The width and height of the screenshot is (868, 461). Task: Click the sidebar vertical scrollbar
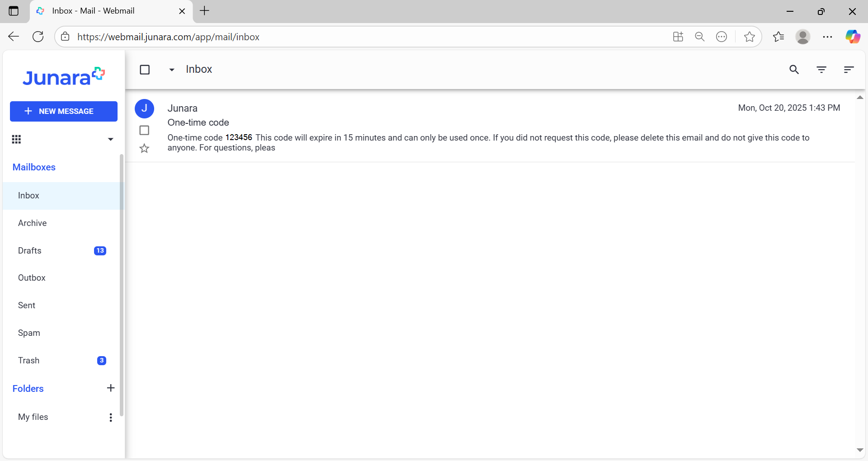[x=121, y=285]
